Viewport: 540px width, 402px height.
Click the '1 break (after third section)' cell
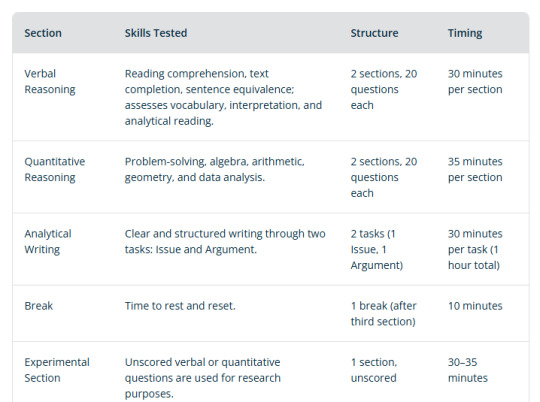(x=384, y=314)
